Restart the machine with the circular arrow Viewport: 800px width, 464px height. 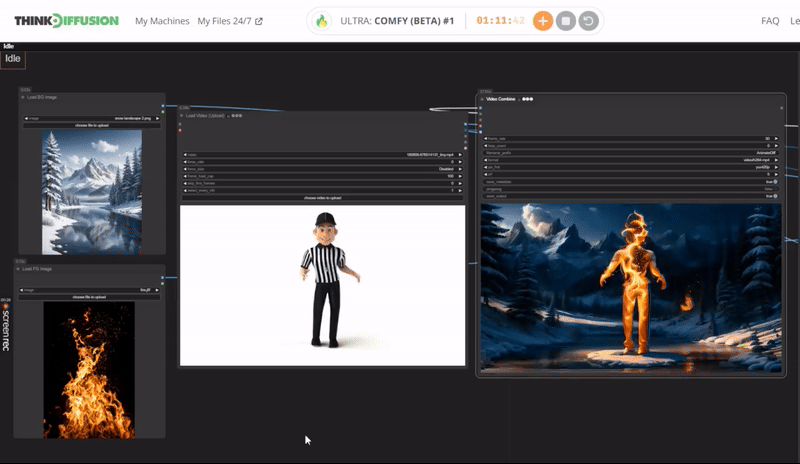pyautogui.click(x=588, y=21)
